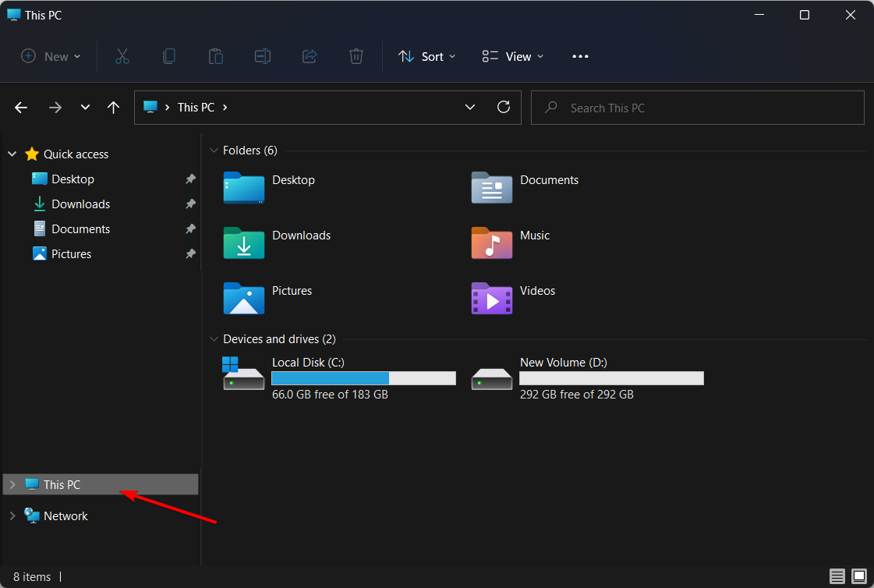Image resolution: width=874 pixels, height=588 pixels.
Task: Go back with the left arrow
Action: 21,108
